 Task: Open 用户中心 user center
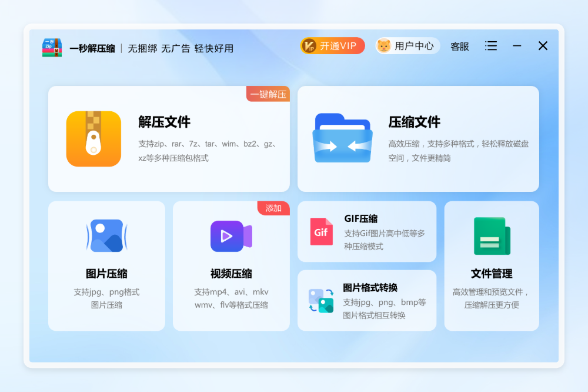pos(414,46)
